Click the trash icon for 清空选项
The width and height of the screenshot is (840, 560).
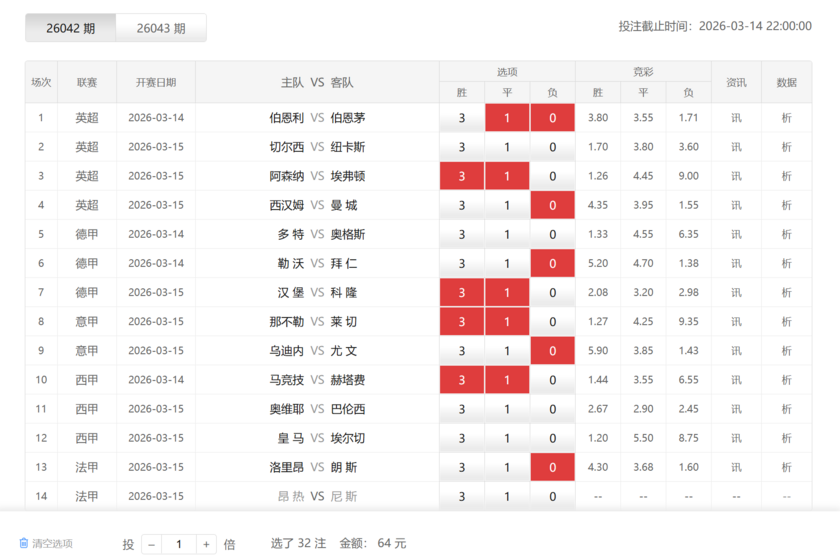(x=24, y=543)
